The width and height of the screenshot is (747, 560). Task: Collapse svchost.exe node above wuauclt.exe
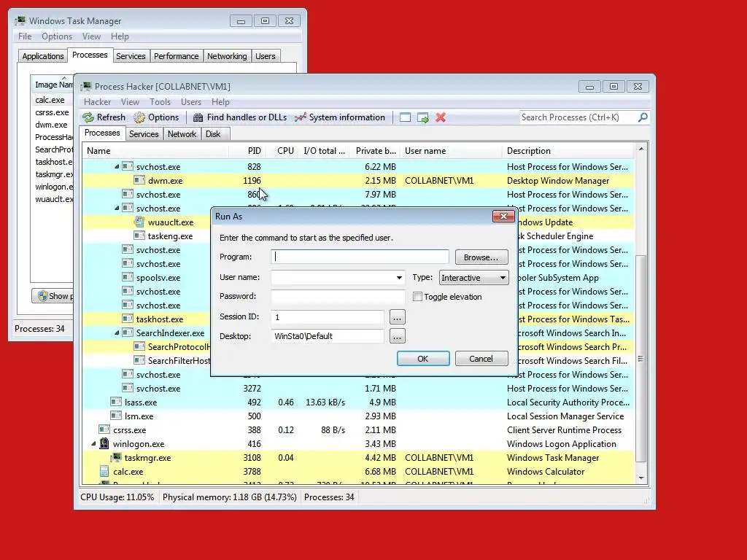point(117,208)
